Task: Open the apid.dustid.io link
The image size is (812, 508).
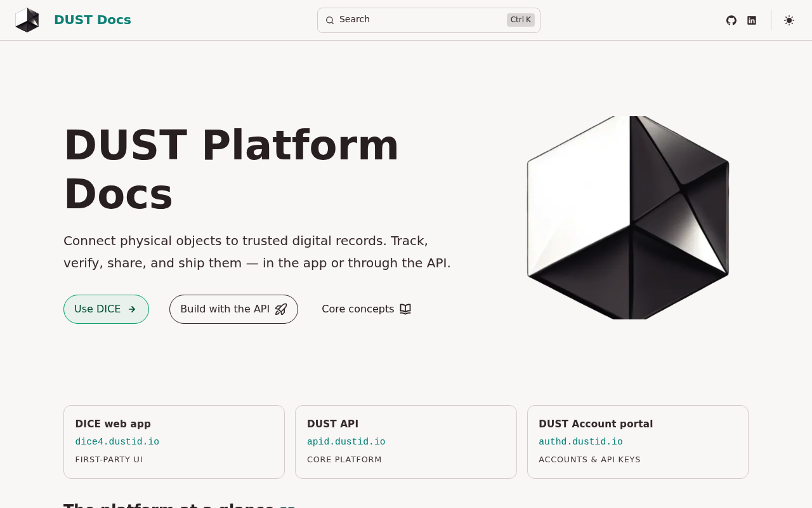Action: 346,442
